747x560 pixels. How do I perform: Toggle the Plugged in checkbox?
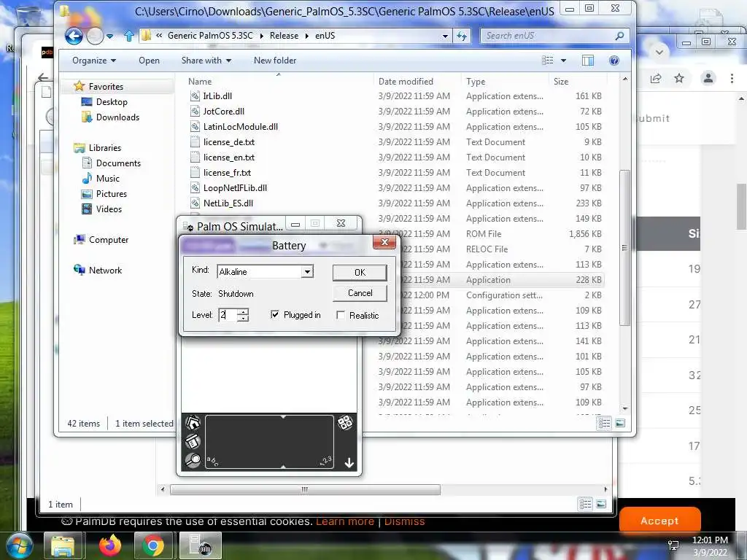(x=274, y=314)
